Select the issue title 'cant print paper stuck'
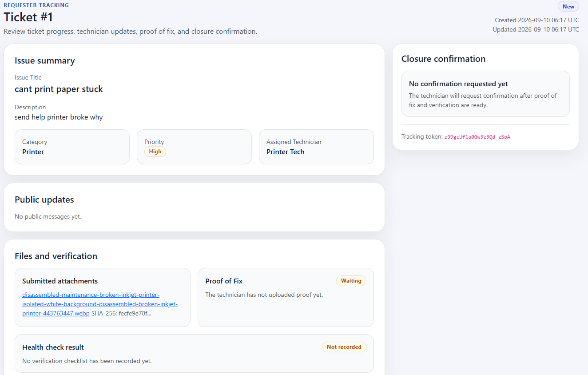This screenshot has height=375, width=588. 59,89
